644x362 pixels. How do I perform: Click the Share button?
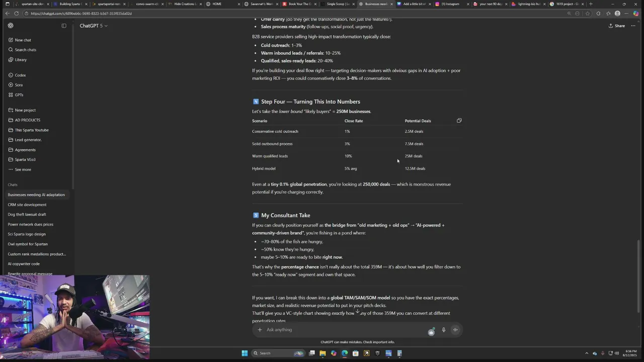click(616, 26)
